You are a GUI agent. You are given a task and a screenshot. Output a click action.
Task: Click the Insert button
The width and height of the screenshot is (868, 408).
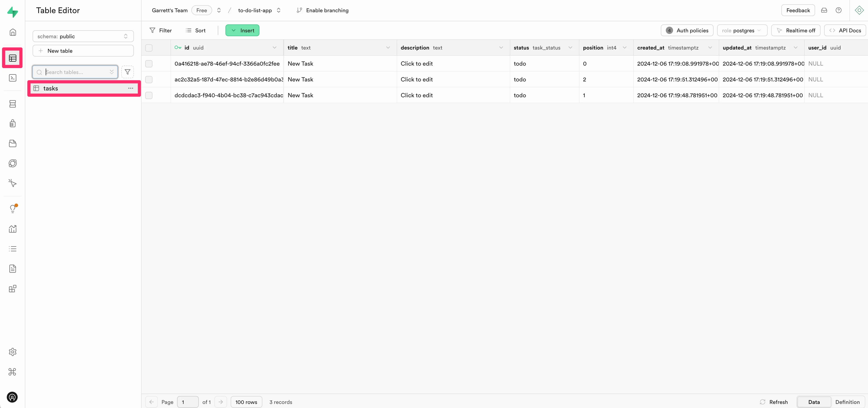242,30
